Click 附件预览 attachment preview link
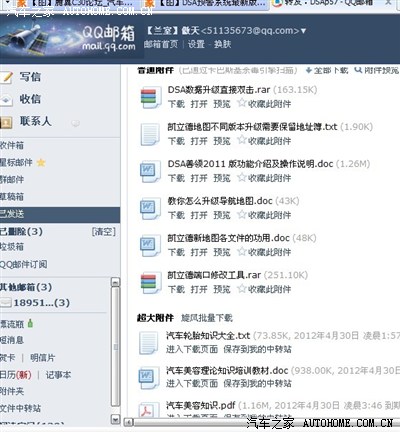Screen dimensions: 400x432 [377, 70]
